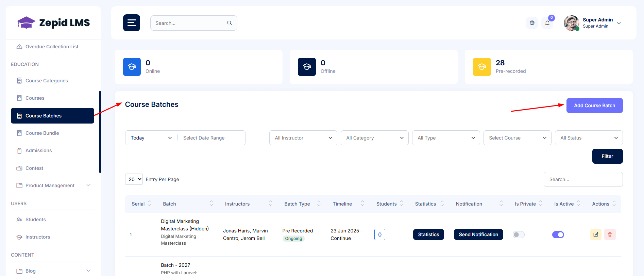Click the Filter button
Image resolution: width=644 pixels, height=276 pixels.
click(x=607, y=156)
